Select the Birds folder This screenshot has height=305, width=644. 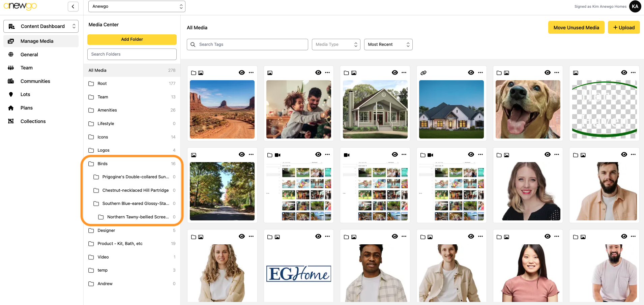click(x=103, y=164)
